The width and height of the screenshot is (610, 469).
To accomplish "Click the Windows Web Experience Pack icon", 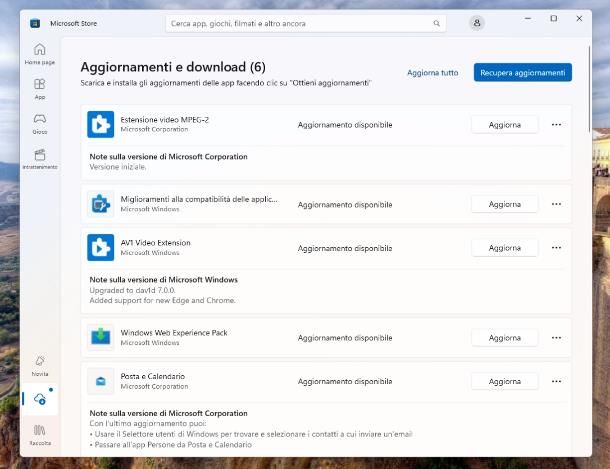I will point(101,337).
